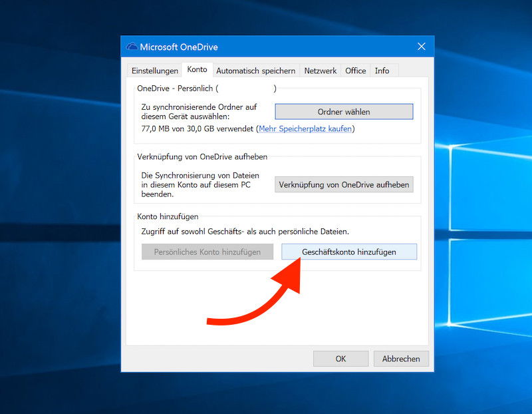Confirm the dialog with OK
Screen dimensions: 532x414
point(340,359)
